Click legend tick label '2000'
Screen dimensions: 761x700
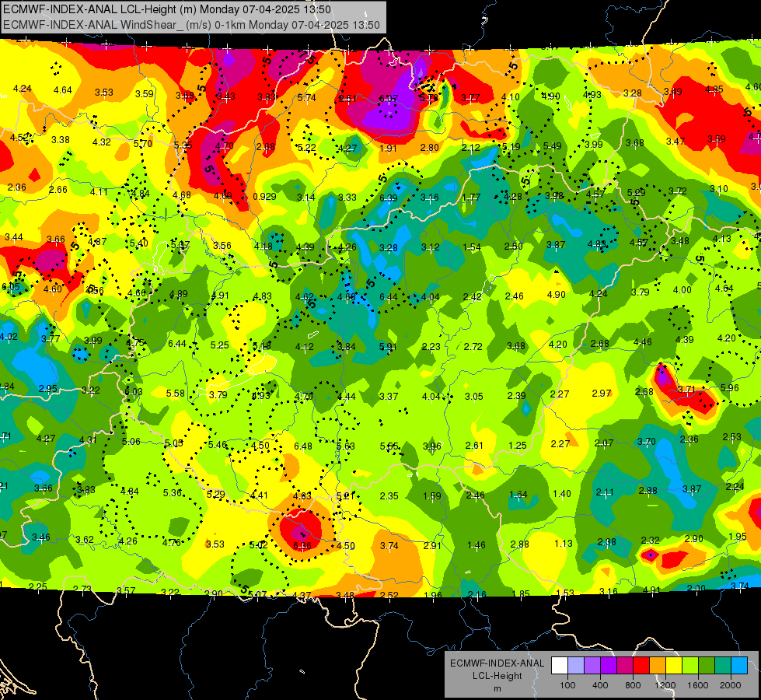[x=731, y=685]
